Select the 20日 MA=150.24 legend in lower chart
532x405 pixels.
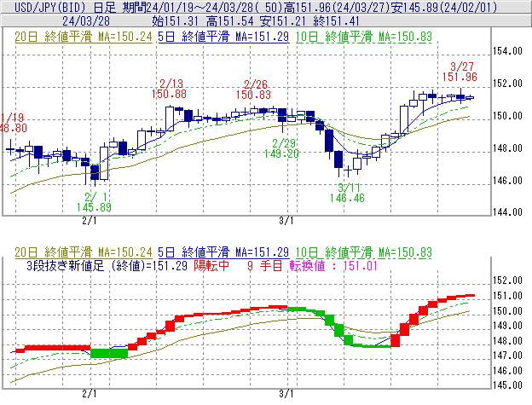(84, 252)
